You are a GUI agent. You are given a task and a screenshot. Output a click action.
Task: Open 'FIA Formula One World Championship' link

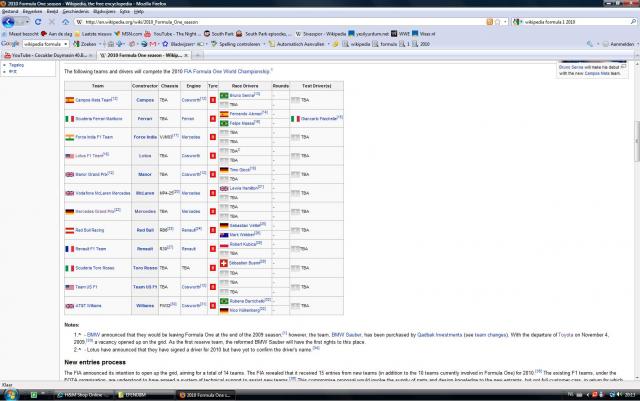click(227, 71)
